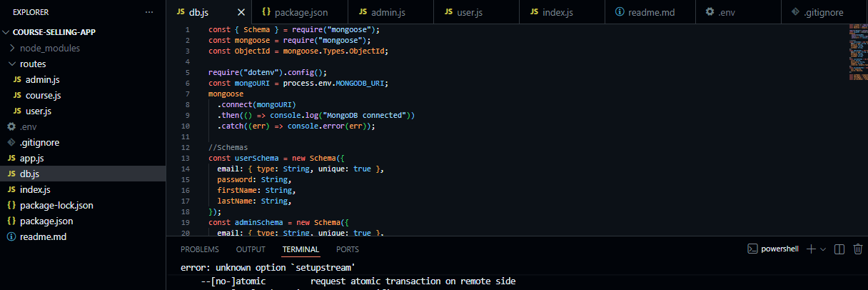
Task: Kill terminal with the trash icon
Action: 858,249
